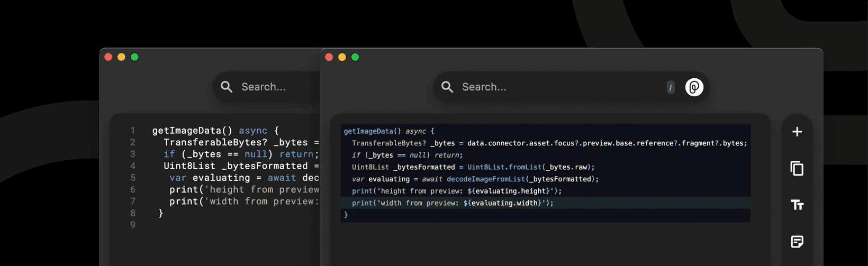Click line number 5 in back window
This screenshot has width=868, height=266.
133,178
